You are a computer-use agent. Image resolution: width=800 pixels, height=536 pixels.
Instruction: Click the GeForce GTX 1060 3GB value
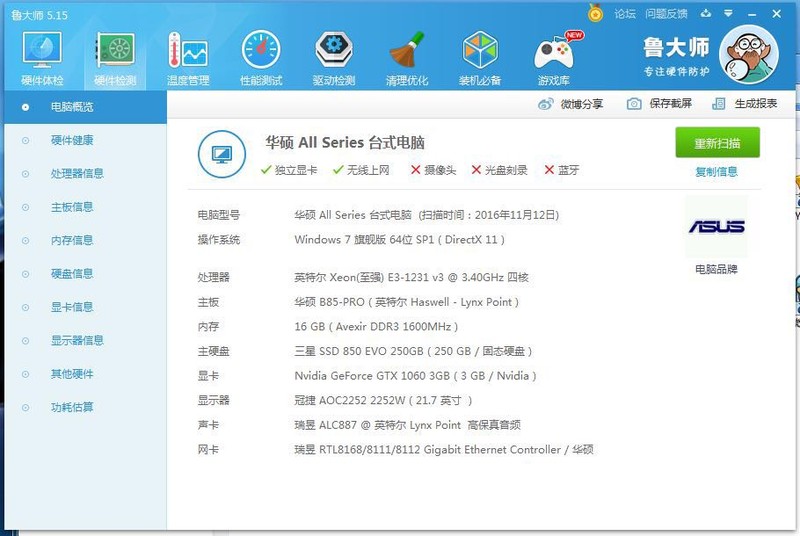click(x=415, y=376)
